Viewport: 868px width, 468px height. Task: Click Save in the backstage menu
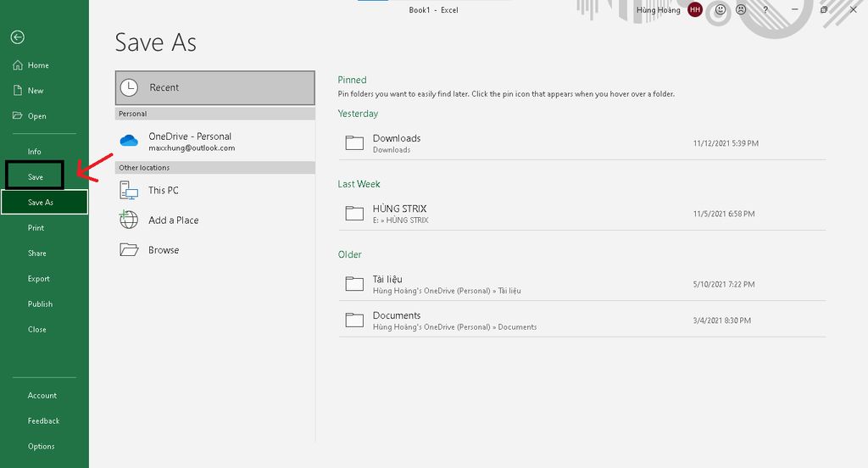(x=36, y=177)
